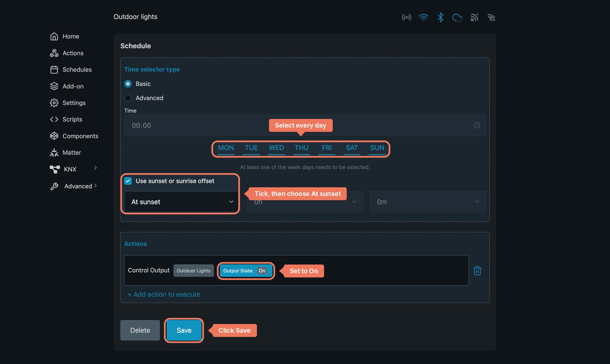Click the Scripts code brackets icon
Screen dimensions: 610x364
click(54, 119)
